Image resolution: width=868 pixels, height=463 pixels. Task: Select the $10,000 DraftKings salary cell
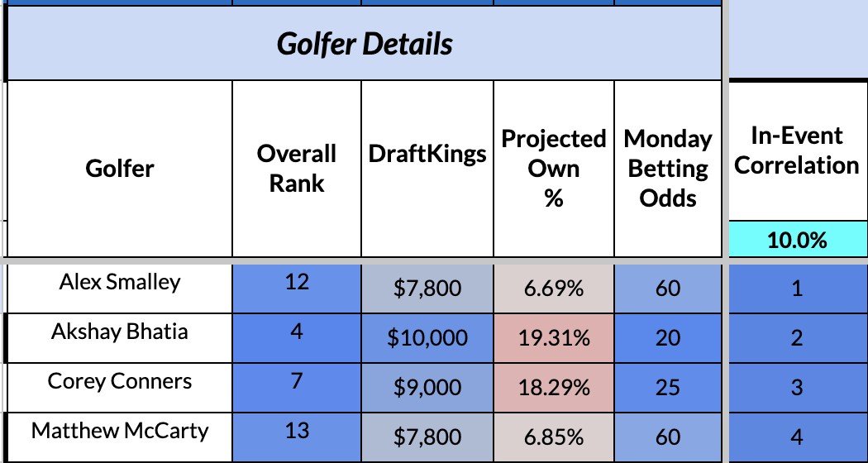[x=427, y=338]
